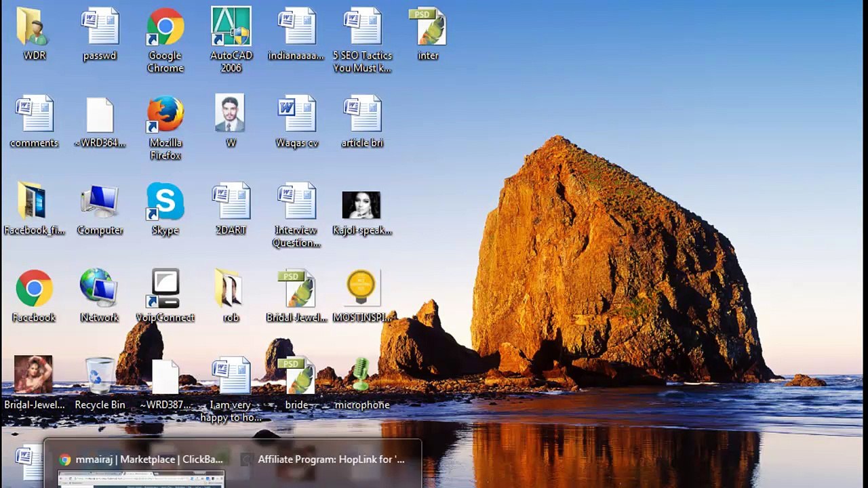Open the Mozilla Firefox desktop shortcut

(165, 115)
